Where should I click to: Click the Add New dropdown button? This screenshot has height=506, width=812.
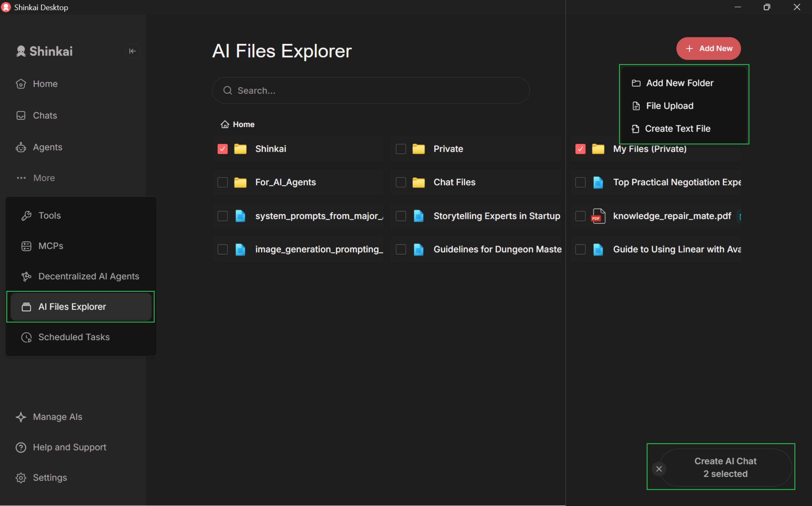coord(708,48)
